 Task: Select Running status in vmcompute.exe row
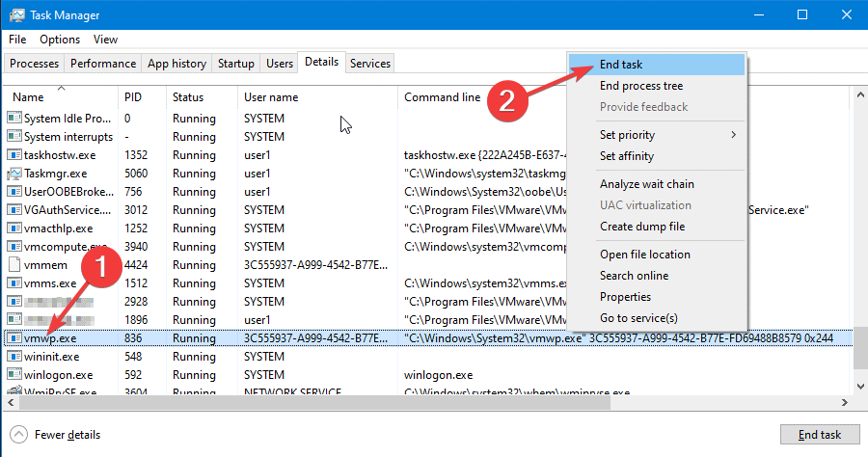pyautogui.click(x=194, y=246)
